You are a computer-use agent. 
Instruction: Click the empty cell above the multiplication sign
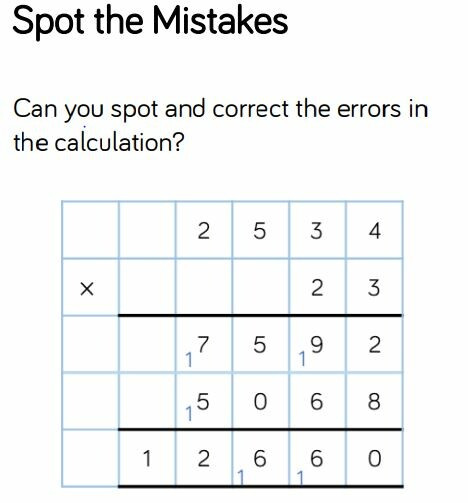(90, 230)
